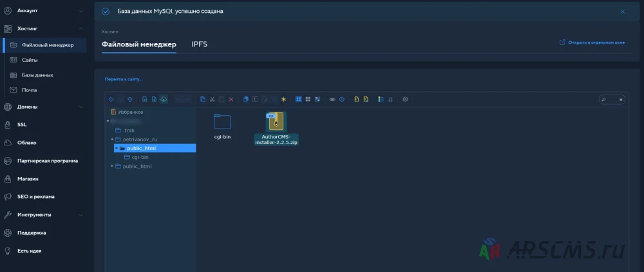Image resolution: width=644 pixels, height=272 pixels.
Task: Click the select none toolbar icon
Action: 308,99
